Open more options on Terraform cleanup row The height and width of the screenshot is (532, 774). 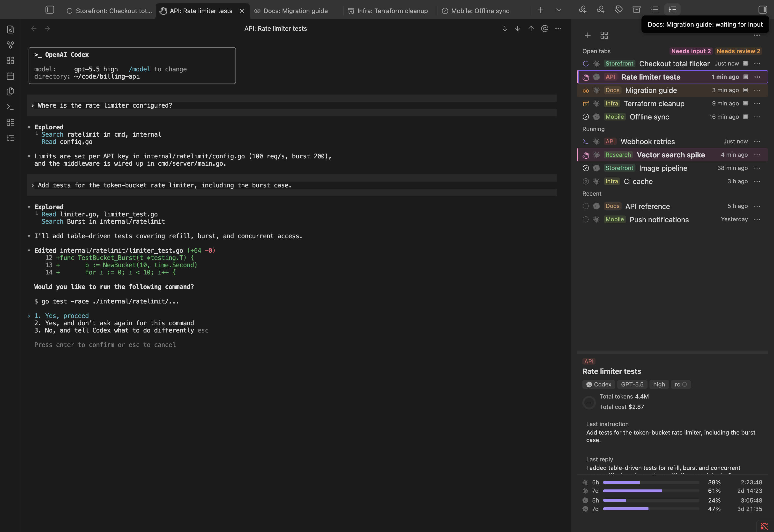tap(757, 103)
